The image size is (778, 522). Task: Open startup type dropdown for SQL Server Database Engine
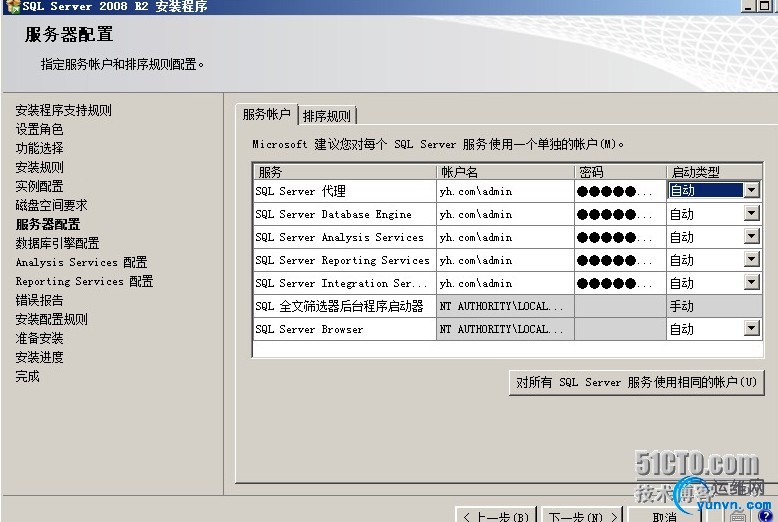click(x=752, y=213)
